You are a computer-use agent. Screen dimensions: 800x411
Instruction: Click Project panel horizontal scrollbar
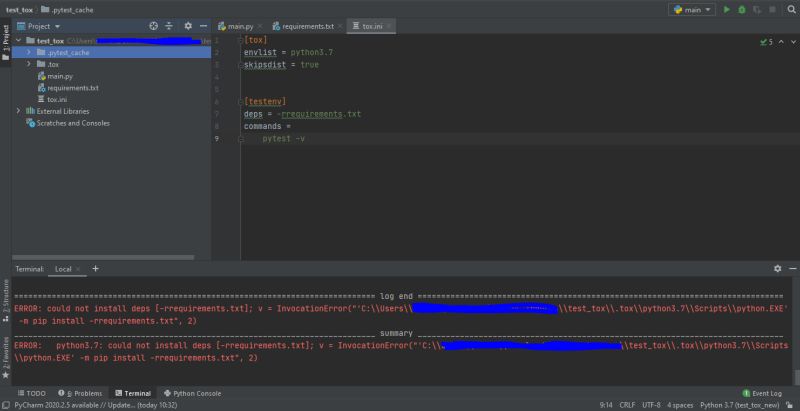(103, 258)
